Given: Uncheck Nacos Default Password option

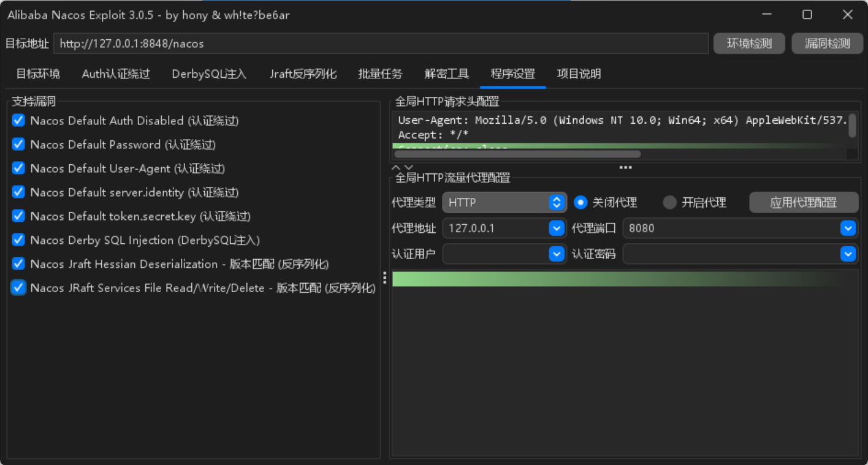Looking at the screenshot, I should pos(18,145).
